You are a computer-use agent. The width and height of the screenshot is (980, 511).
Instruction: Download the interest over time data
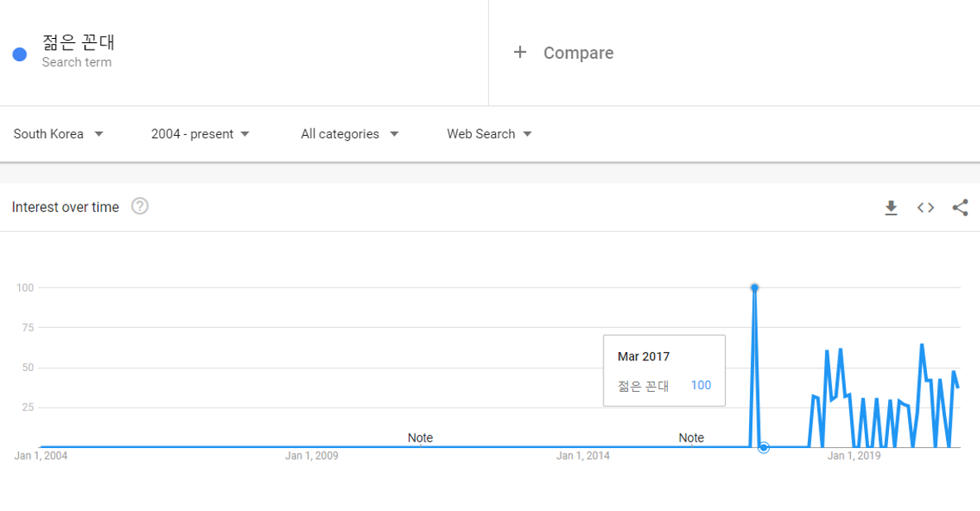coord(891,208)
